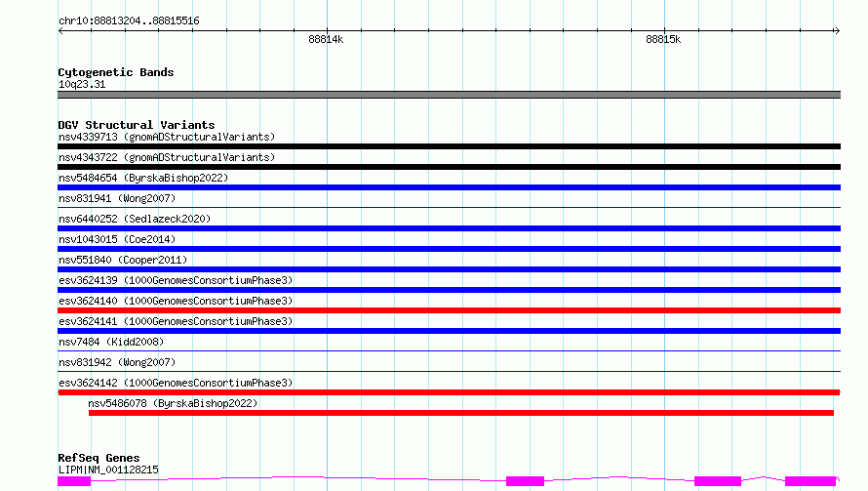868x491 pixels.
Task: Open the LIPM|NM_001128215 gene label
Action: pos(108,470)
